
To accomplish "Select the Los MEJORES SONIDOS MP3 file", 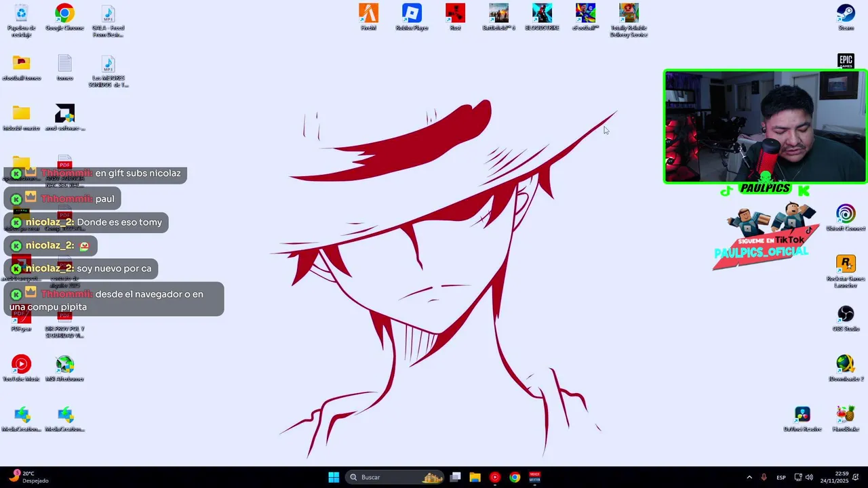I will (x=108, y=71).
